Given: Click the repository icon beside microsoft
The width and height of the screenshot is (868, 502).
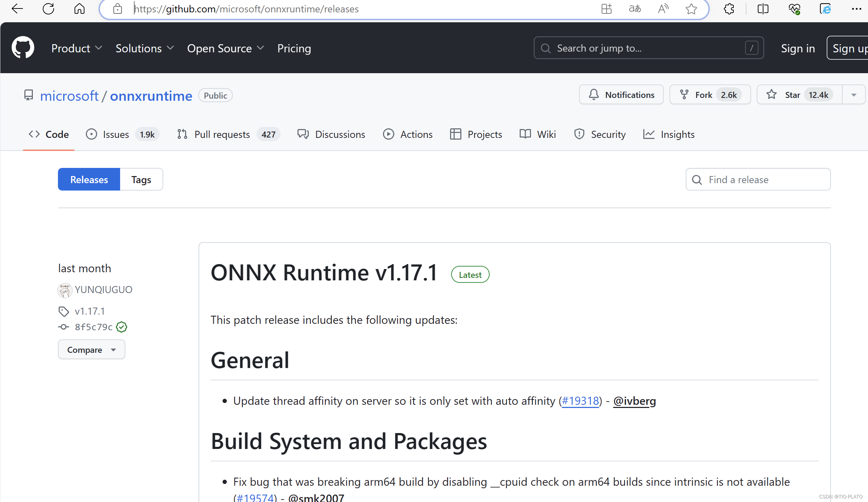Looking at the screenshot, I should [29, 95].
